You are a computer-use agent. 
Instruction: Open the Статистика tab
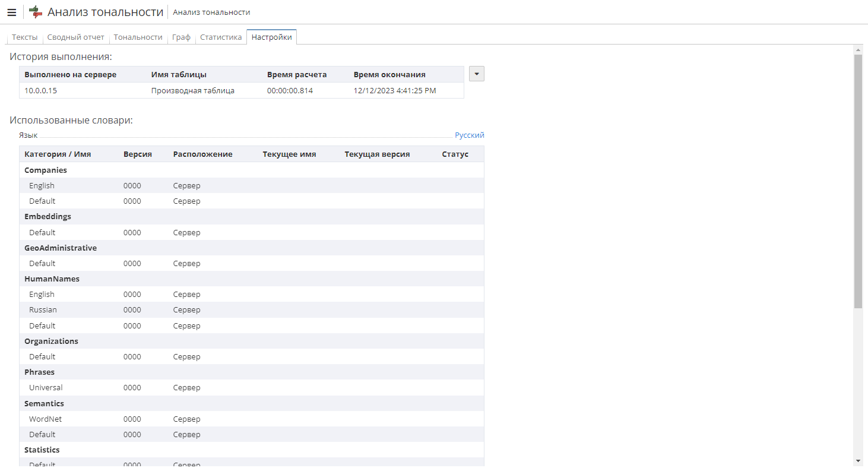click(x=221, y=37)
